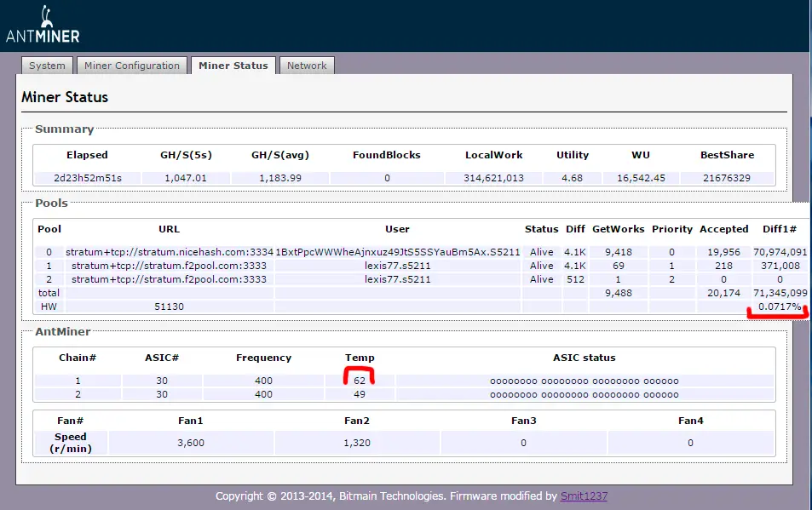Image resolution: width=812 pixels, height=510 pixels.
Task: Click the GetWorks value 9,418
Action: pyautogui.click(x=619, y=252)
